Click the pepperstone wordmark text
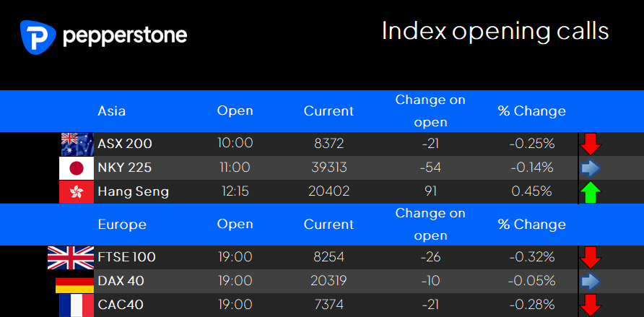The width and height of the screenshot is (644, 317). [125, 37]
